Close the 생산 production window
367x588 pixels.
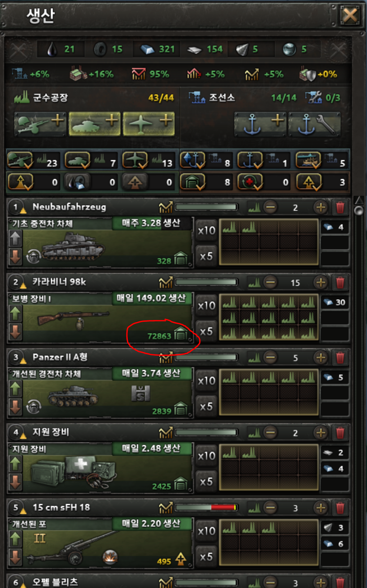click(x=350, y=17)
